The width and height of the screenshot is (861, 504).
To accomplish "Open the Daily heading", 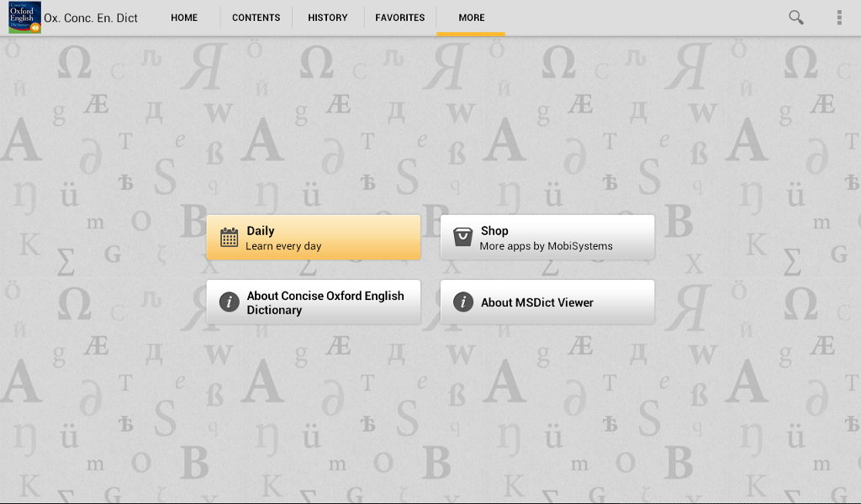I will (261, 231).
